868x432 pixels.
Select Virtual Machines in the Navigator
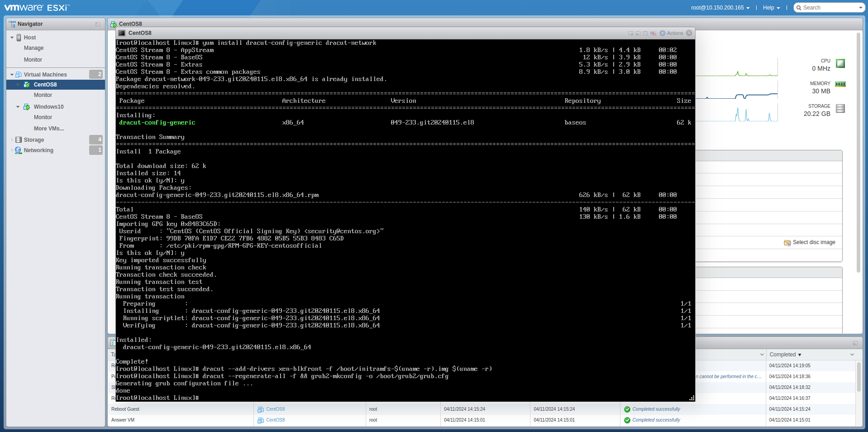point(45,75)
